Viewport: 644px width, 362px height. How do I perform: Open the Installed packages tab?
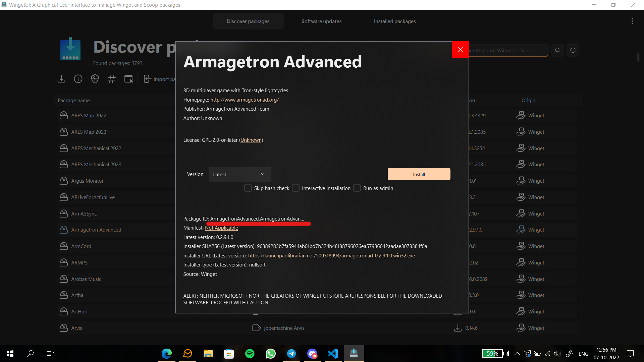point(394,21)
